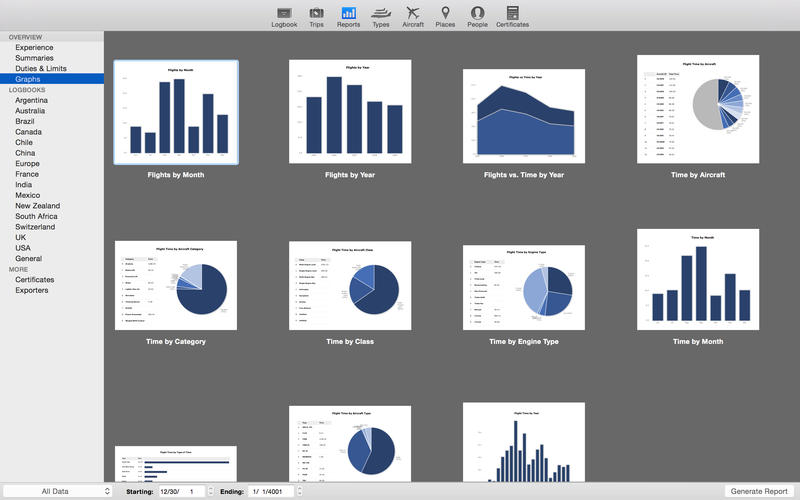The width and height of the screenshot is (800, 500).
Task: Open the Certificates toolbar icon
Action: 512,13
